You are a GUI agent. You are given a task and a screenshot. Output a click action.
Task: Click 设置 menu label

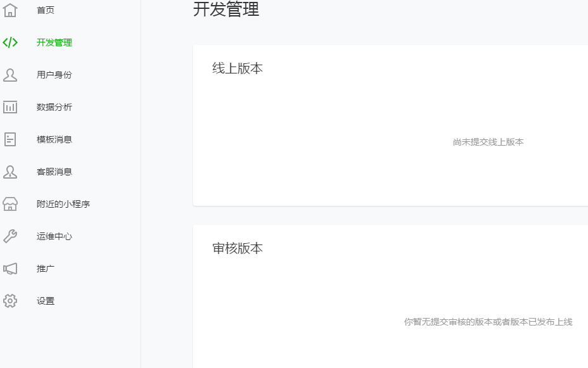click(x=46, y=301)
